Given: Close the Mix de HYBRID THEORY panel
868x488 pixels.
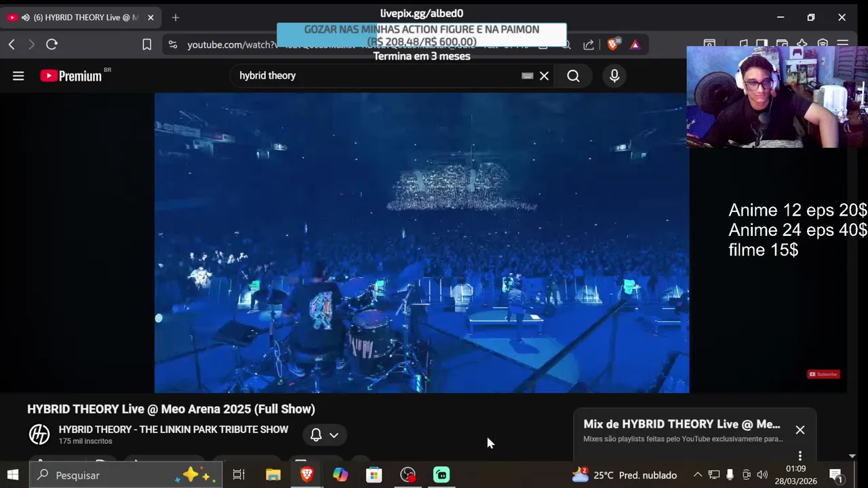Looking at the screenshot, I should [x=800, y=430].
